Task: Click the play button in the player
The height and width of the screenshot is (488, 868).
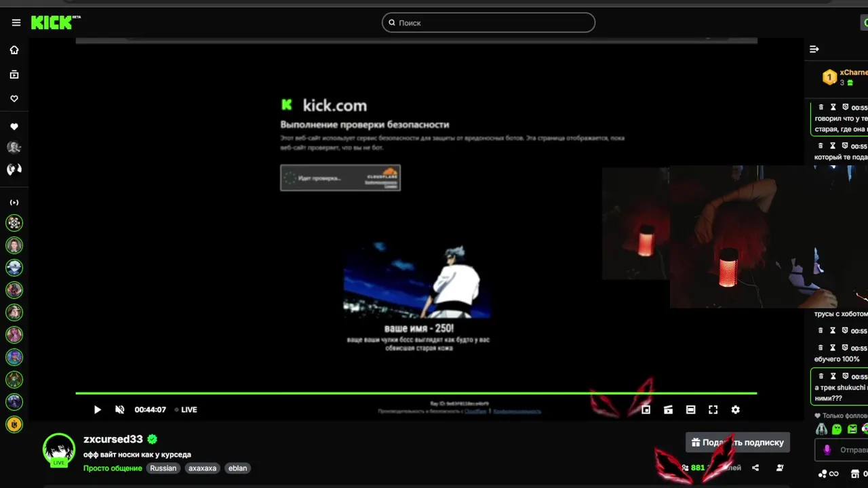Action: 97,409
